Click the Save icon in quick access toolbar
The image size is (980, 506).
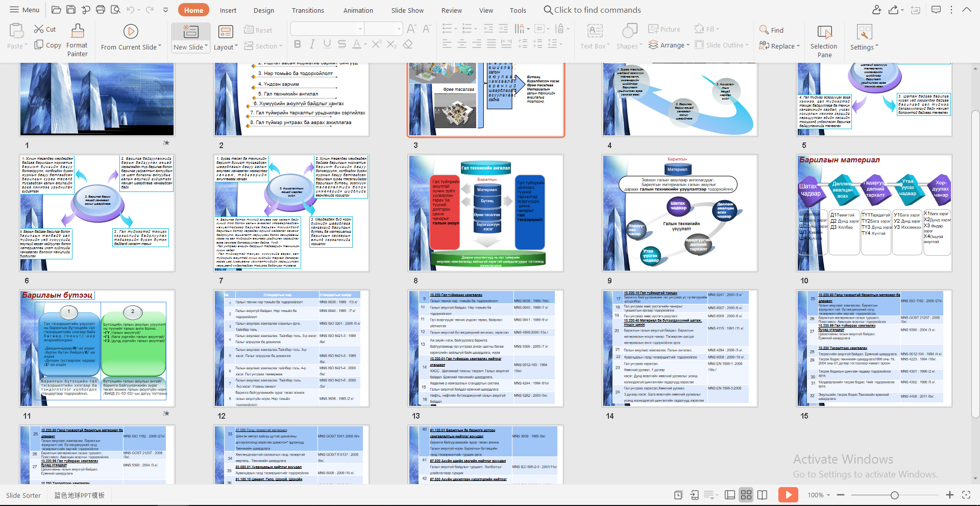[x=71, y=10]
